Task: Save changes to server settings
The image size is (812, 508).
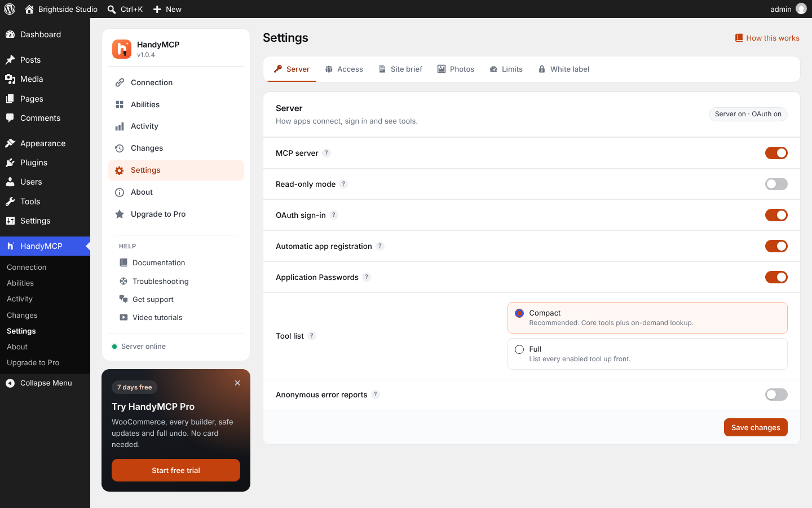Action: click(756, 427)
